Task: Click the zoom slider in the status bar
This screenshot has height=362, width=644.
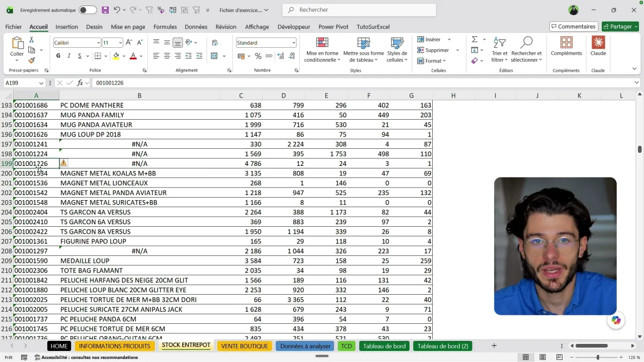Action: tap(598, 357)
